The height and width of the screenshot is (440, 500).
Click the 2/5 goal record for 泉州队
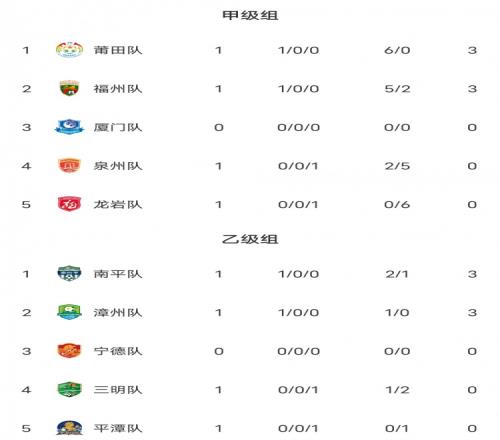397,166
